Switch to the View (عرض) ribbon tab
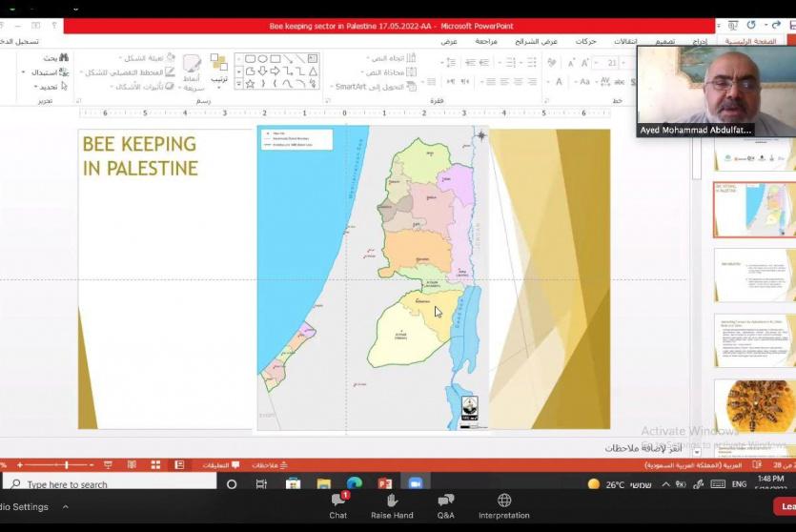796x532 pixels. tap(449, 42)
